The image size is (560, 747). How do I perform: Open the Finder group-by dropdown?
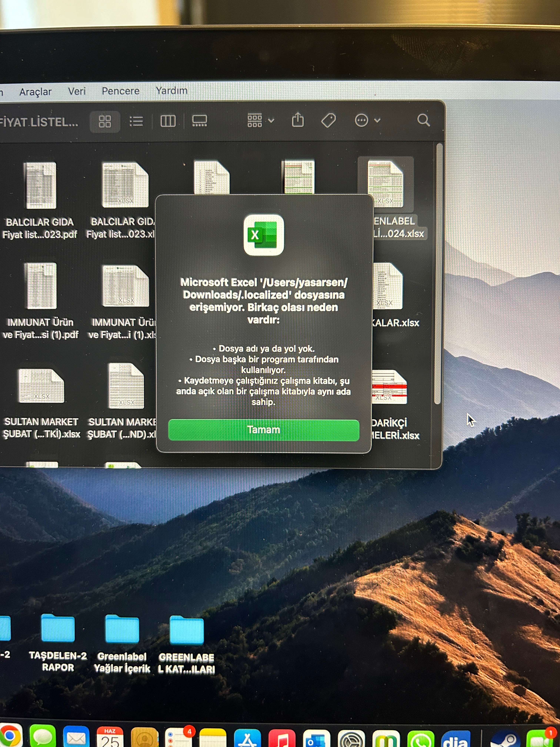tap(261, 120)
